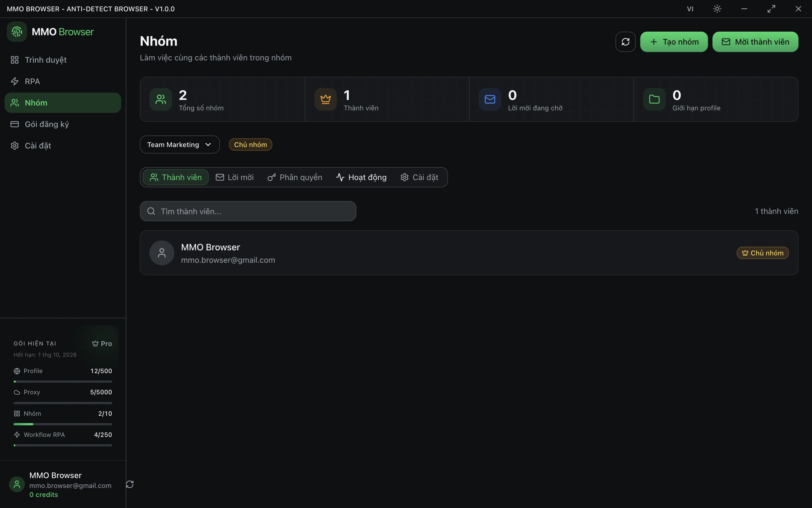Image resolution: width=812 pixels, height=508 pixels.
Task: Click the mmo.browser@gmail.com member email
Action: click(228, 260)
